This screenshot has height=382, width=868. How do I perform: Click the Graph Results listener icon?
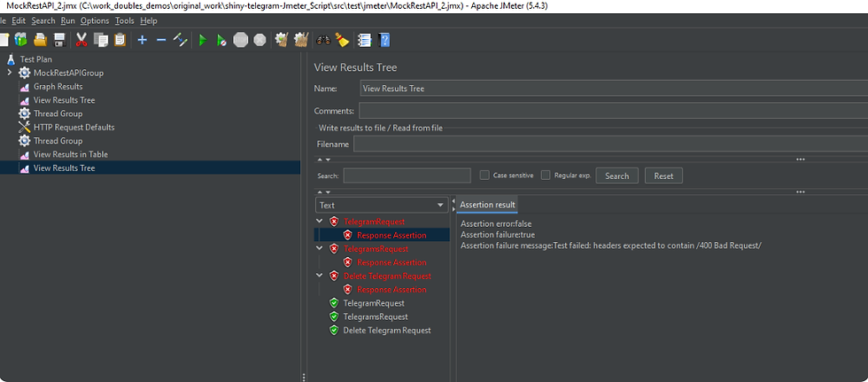point(25,87)
